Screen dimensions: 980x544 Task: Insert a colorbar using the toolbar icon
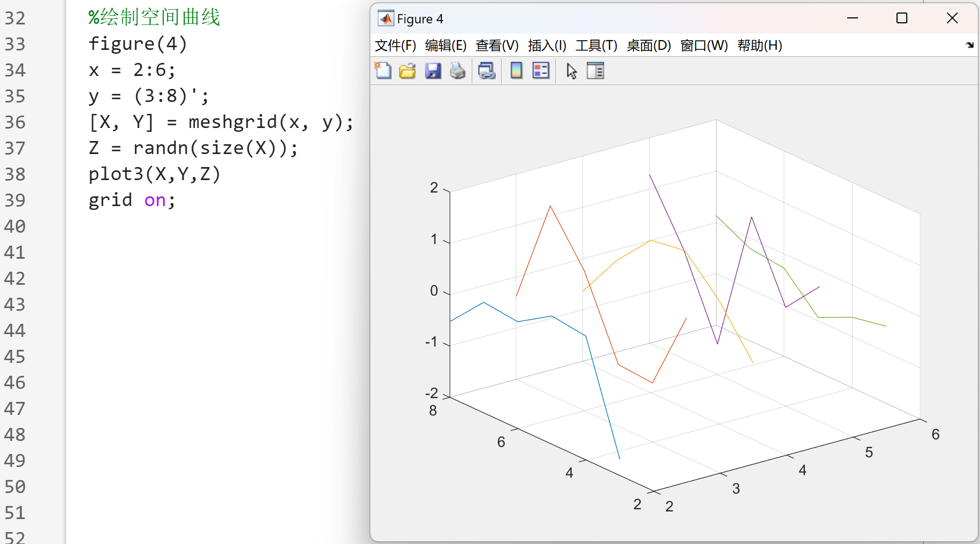click(x=516, y=71)
